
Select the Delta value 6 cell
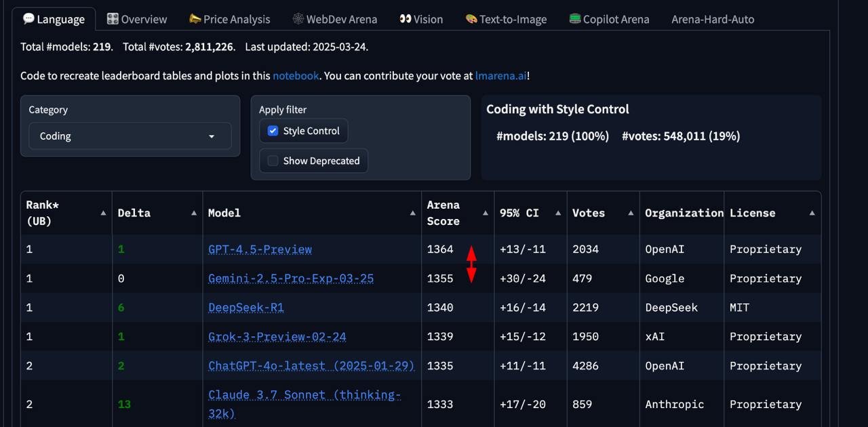pos(157,308)
